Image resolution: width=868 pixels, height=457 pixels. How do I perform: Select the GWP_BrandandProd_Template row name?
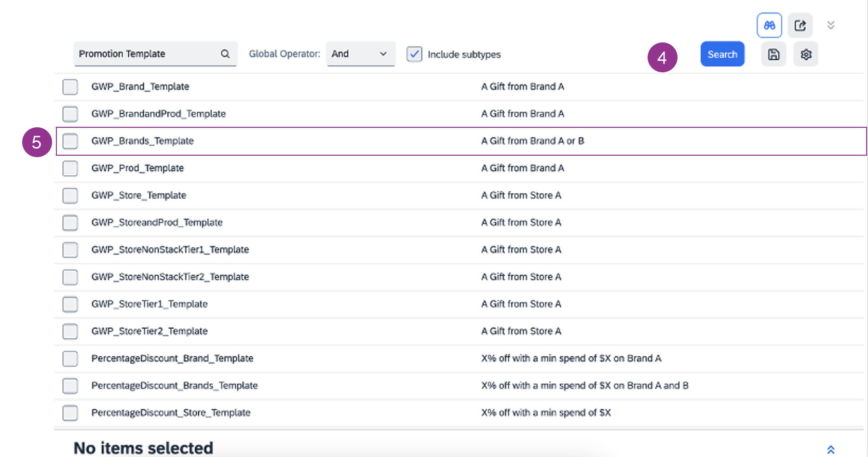(158, 114)
